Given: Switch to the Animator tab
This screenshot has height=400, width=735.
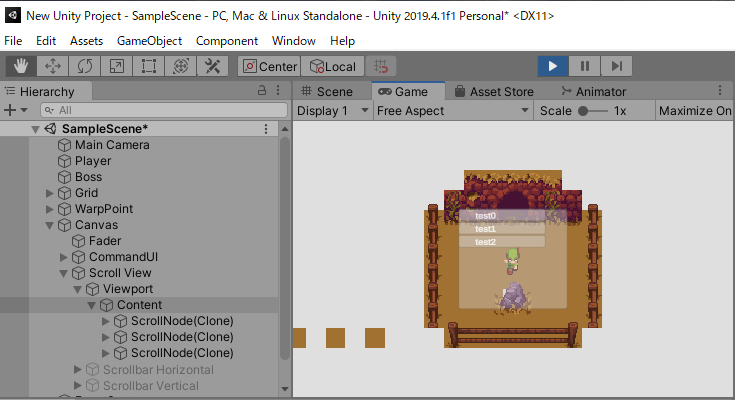Looking at the screenshot, I should tap(593, 91).
